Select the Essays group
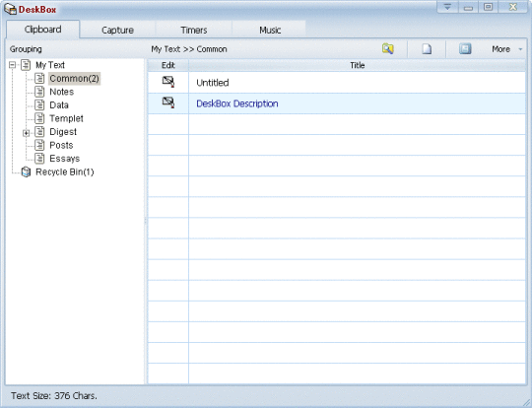This screenshot has height=408, width=532. point(64,159)
